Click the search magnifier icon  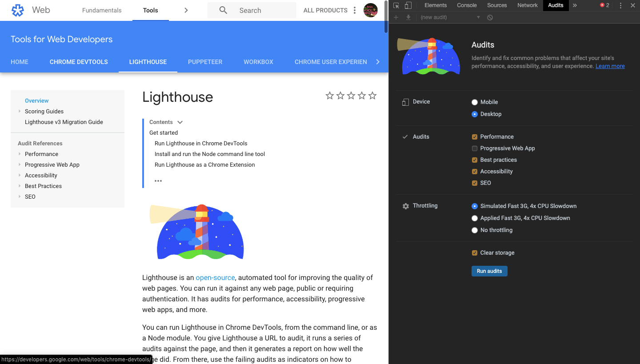[x=224, y=10]
